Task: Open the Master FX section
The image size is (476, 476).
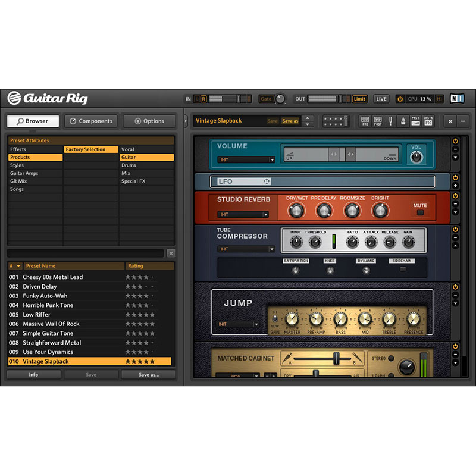Action: [x=428, y=121]
